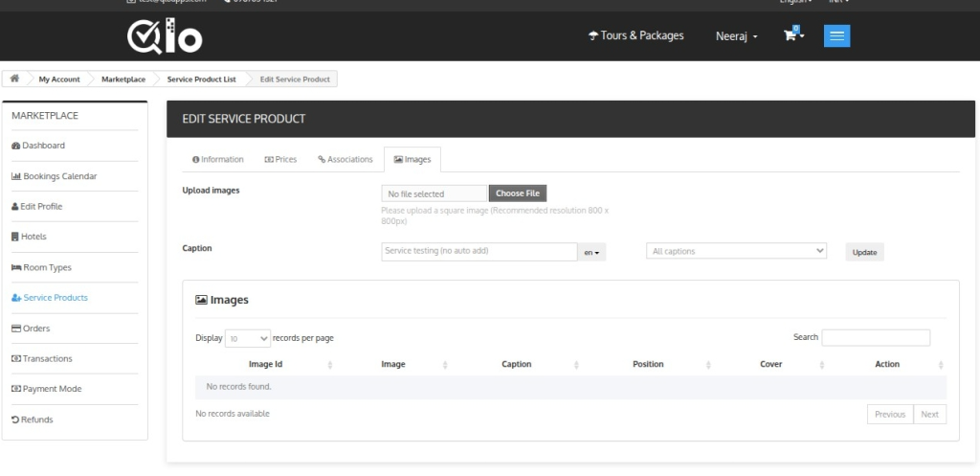Image resolution: width=980 pixels, height=476 pixels.
Task: Open Hotels in sidebar
Action: (x=29, y=237)
